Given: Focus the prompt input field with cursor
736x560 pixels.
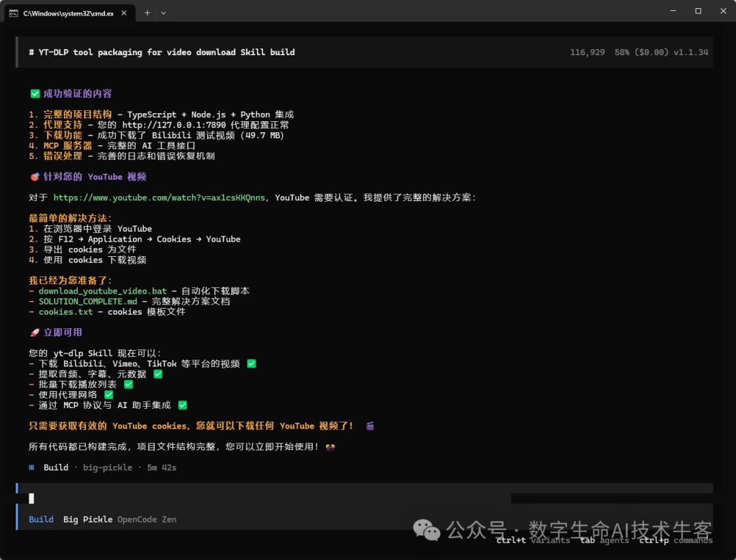Looking at the screenshot, I should tap(364, 499).
